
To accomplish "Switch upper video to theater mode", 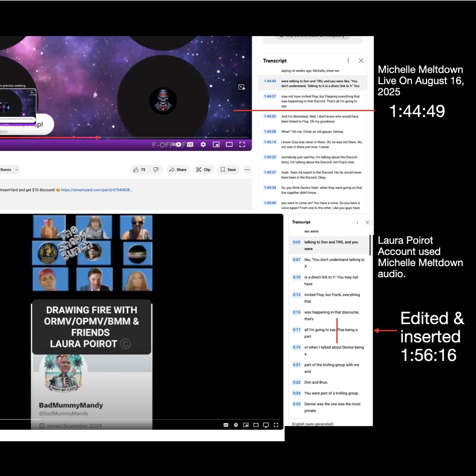I will coord(229,144).
